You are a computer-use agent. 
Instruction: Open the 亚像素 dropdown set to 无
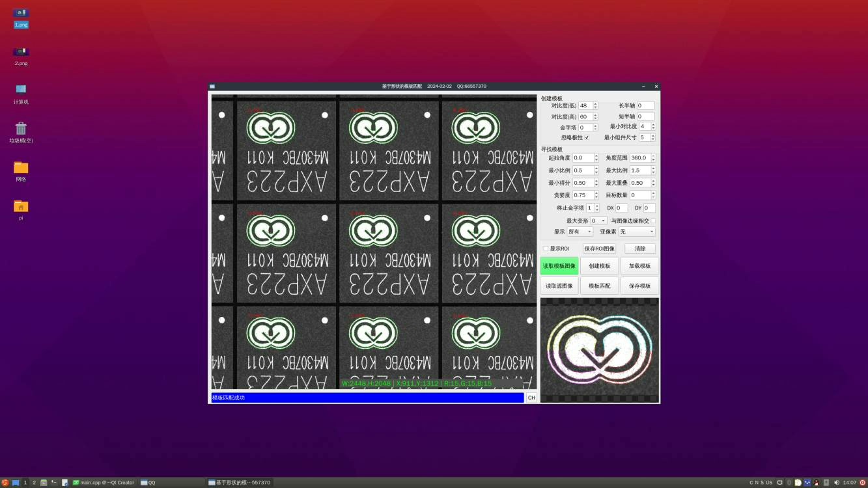637,232
